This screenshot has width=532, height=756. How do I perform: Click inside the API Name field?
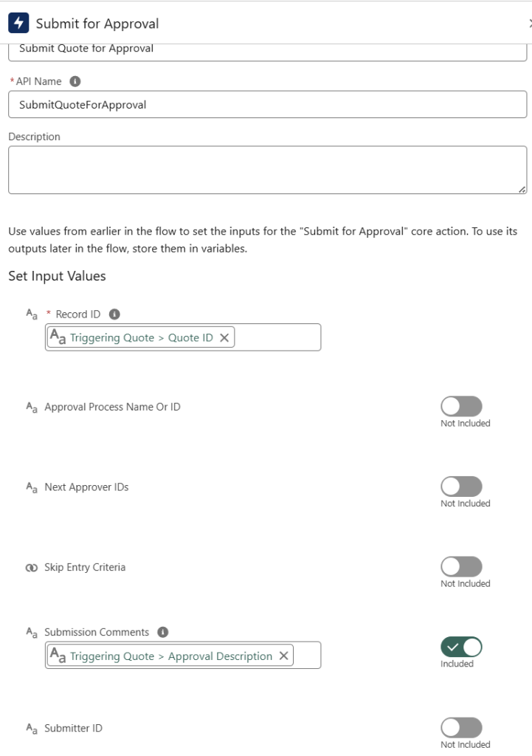click(267, 105)
